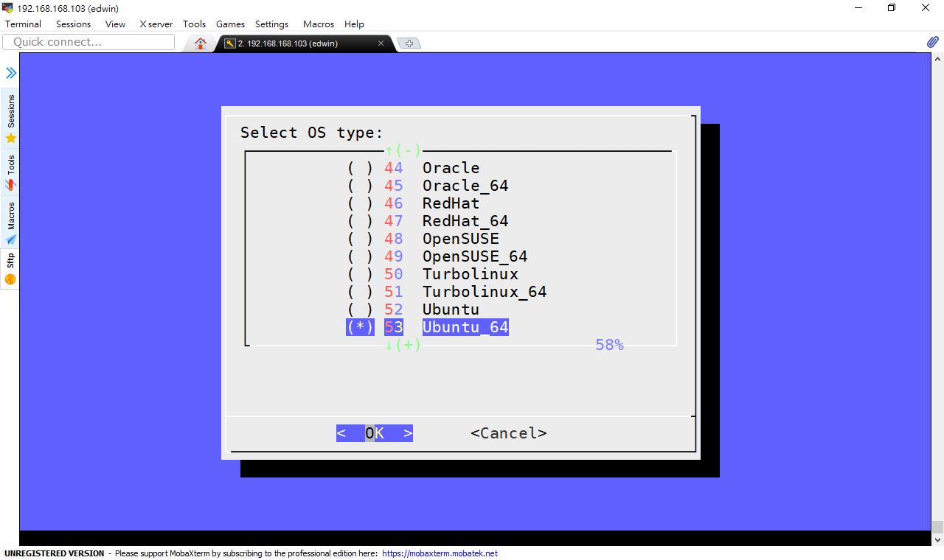Select the OpenSUSE radio option 48
This screenshot has width=944, height=560.
point(423,239)
